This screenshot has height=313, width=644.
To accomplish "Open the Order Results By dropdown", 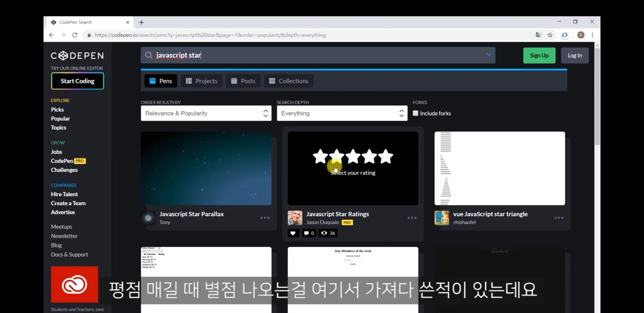I will pos(206,113).
